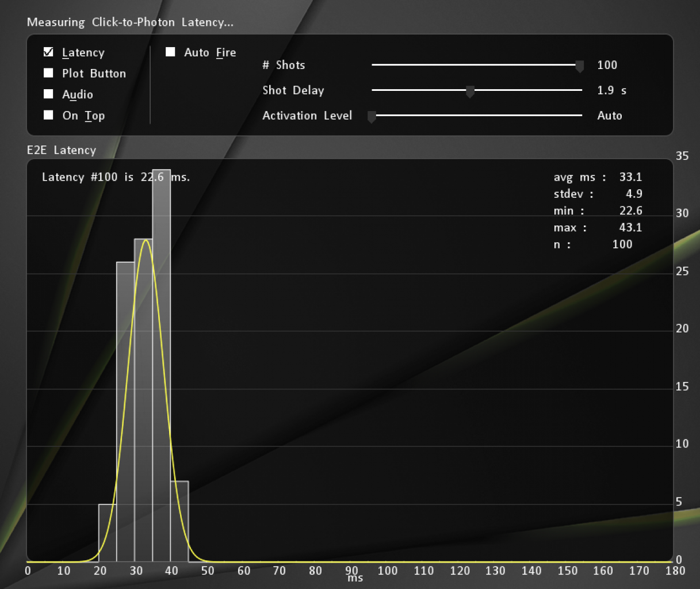
Task: Click the # Shots slider handle
Action: click(580, 66)
